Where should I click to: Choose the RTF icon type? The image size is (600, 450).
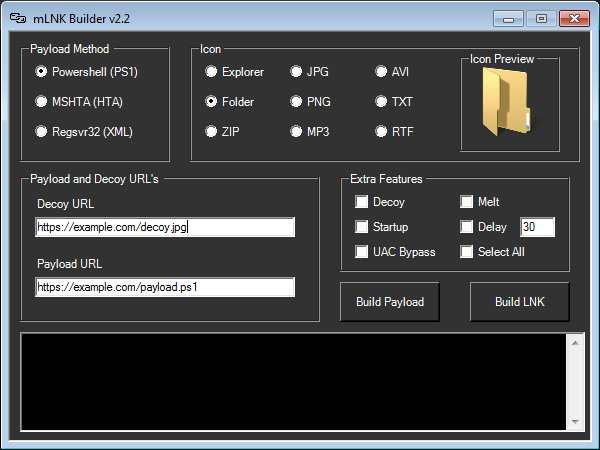[382, 131]
